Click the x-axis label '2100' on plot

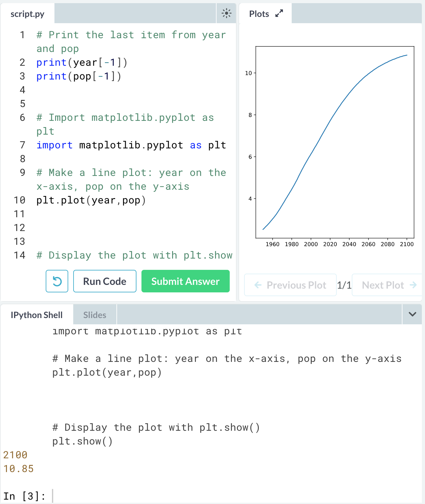coord(407,244)
